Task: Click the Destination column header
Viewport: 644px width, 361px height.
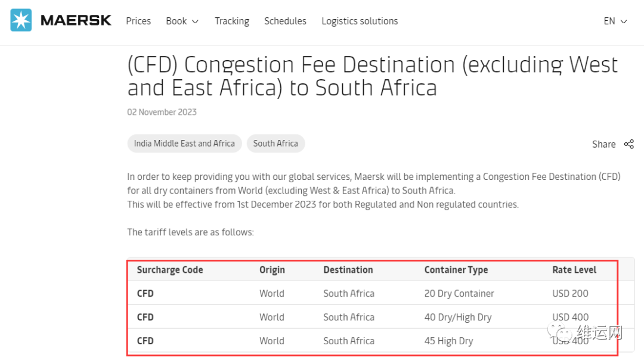Action: 348,270
